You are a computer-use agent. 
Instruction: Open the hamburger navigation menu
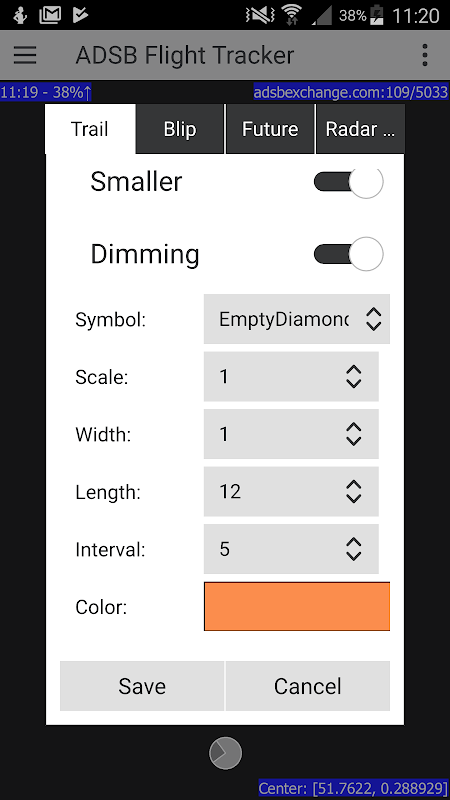pyautogui.click(x=25, y=55)
